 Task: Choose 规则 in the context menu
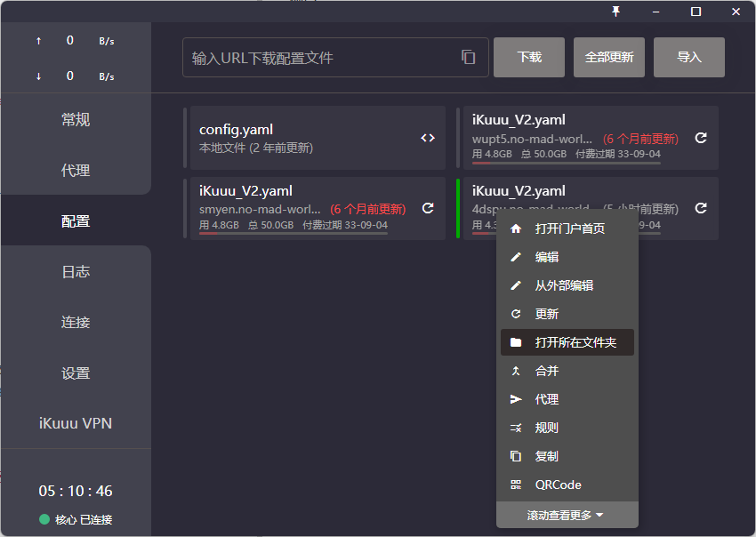[x=567, y=428]
